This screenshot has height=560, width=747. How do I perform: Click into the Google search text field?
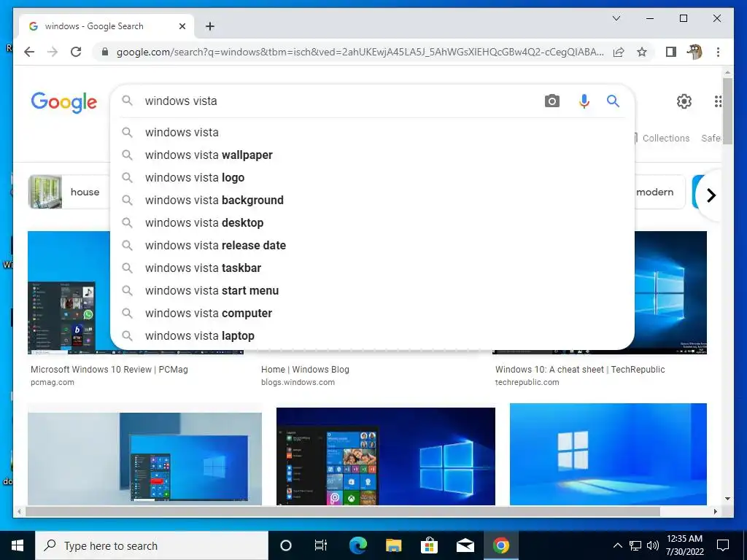tap(338, 101)
